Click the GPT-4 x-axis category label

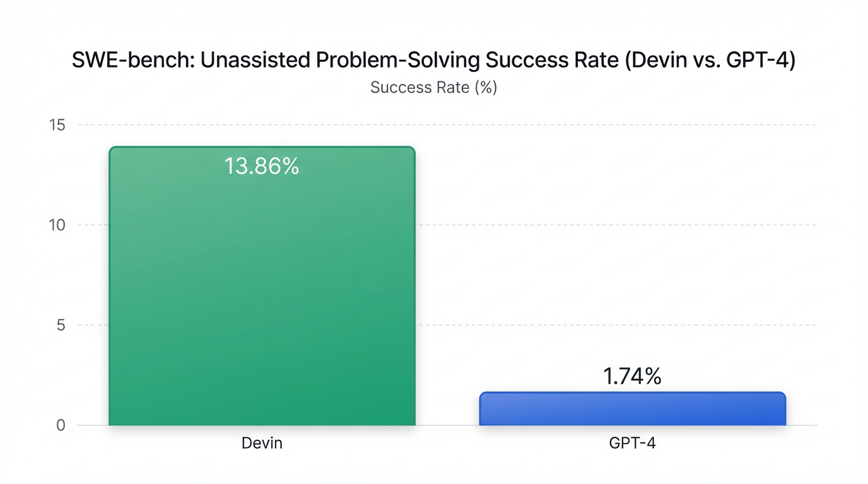[632, 443]
